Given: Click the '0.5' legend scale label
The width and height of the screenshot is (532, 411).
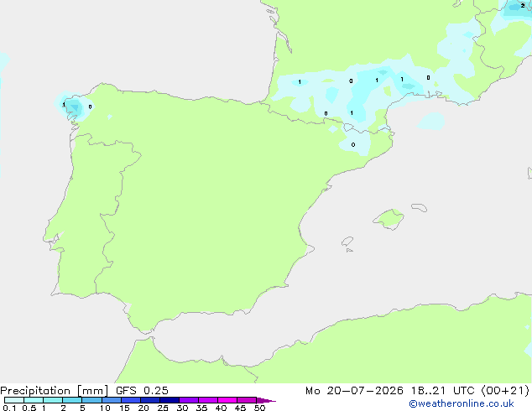Looking at the screenshot, I should coord(29,408).
